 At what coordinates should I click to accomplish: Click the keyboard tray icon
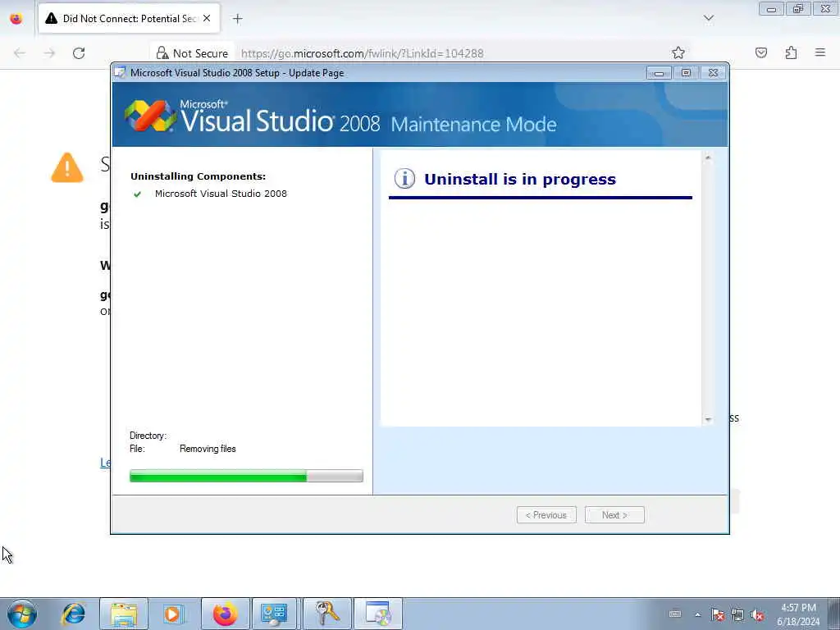pyautogui.click(x=675, y=614)
